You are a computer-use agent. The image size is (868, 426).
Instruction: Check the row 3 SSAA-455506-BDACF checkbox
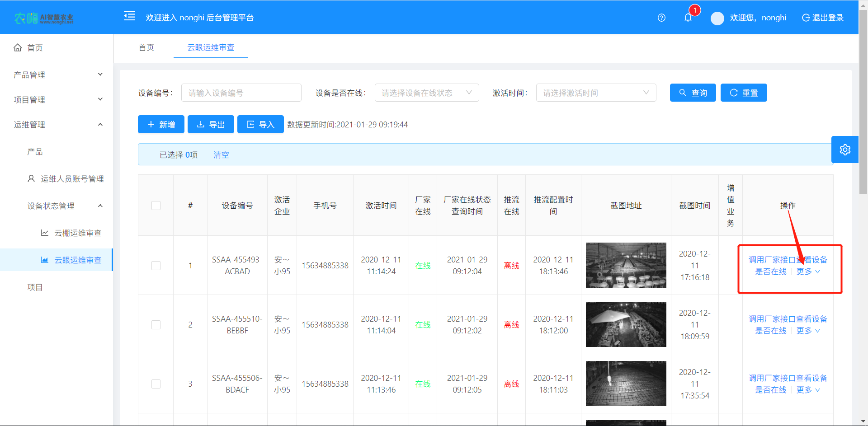[156, 384]
